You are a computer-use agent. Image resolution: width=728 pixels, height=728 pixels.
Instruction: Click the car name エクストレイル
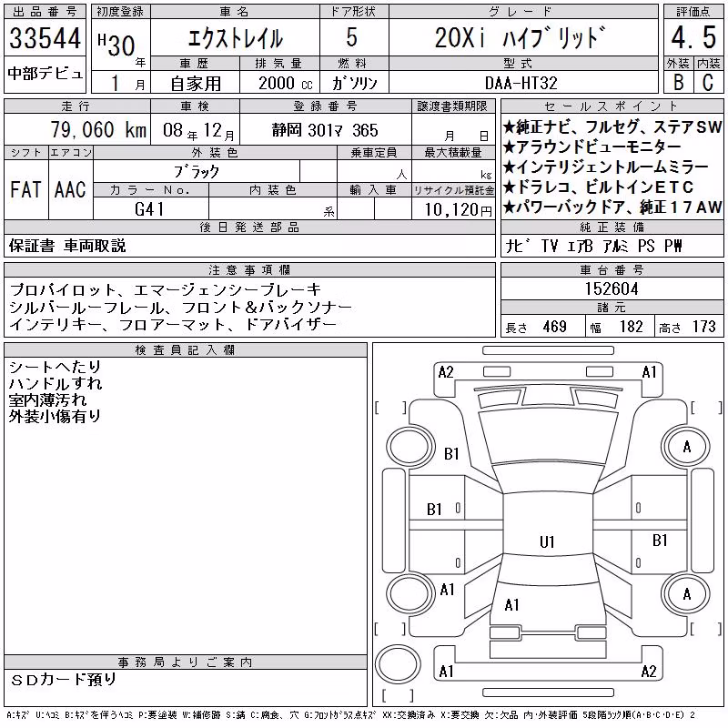[x=236, y=38]
